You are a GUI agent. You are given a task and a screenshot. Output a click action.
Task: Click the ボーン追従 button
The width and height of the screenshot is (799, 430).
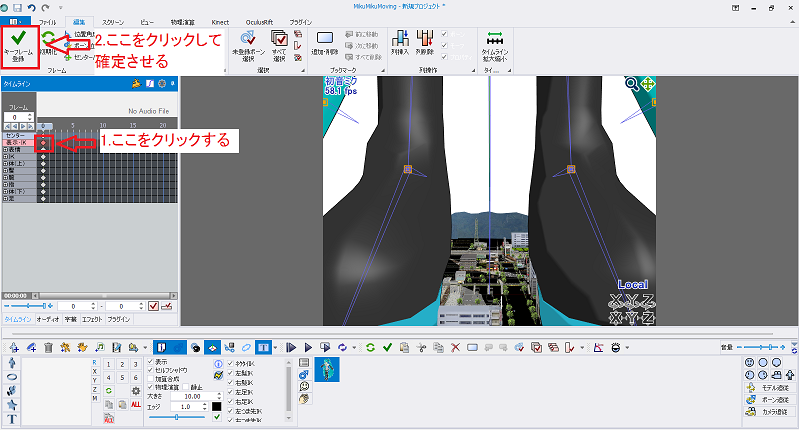point(769,400)
